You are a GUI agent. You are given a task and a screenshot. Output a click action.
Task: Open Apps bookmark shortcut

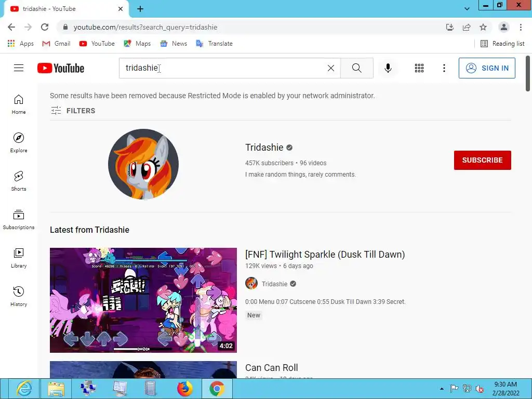(x=20, y=44)
